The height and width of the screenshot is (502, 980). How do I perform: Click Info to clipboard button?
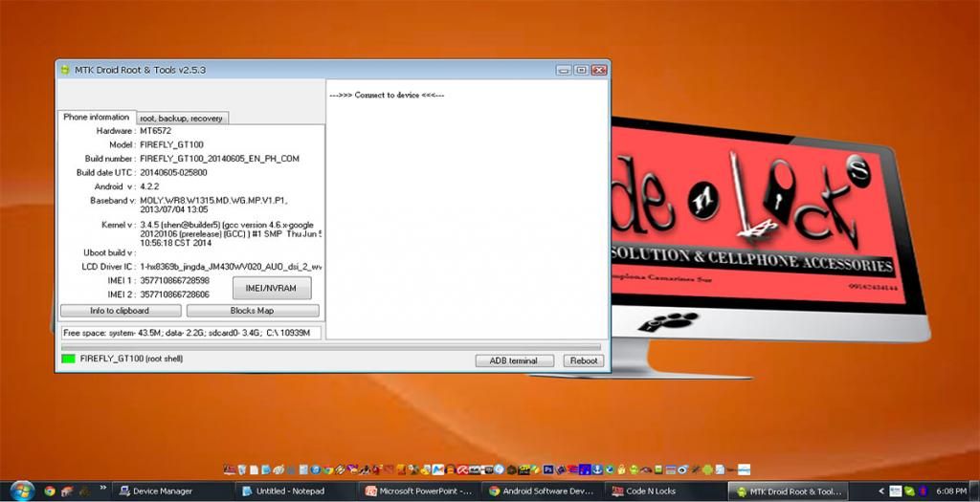[x=120, y=311]
